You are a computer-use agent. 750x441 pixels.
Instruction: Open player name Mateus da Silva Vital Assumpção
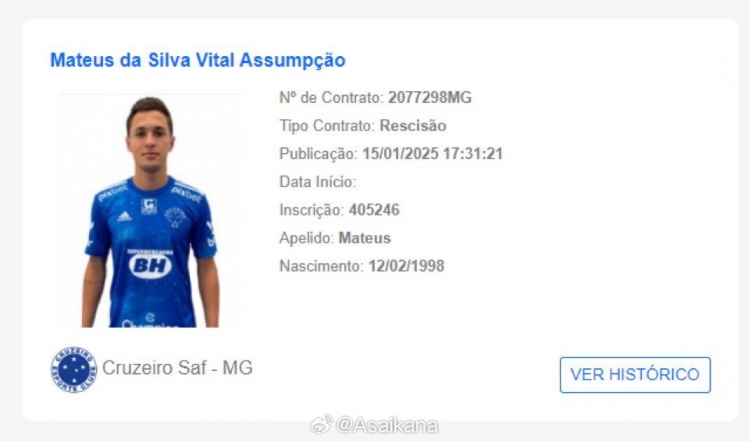(198, 60)
